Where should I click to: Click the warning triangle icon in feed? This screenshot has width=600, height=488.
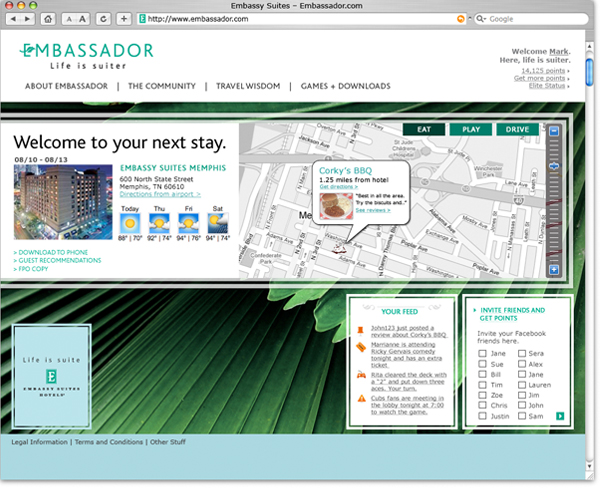click(361, 399)
